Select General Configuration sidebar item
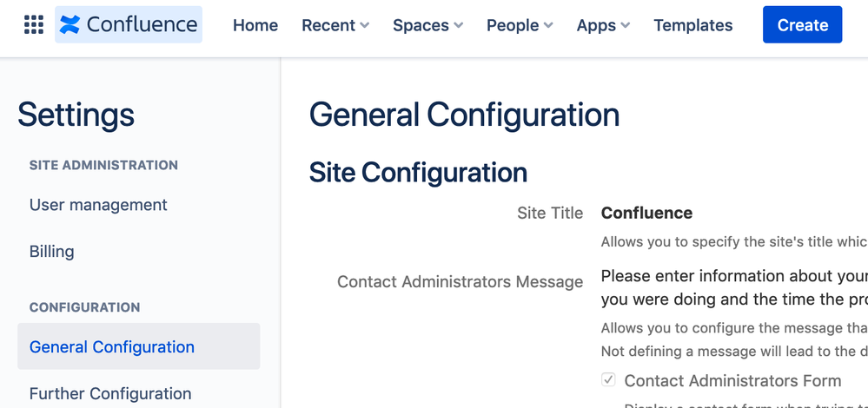Viewport: 868px width, 408px height. coord(138,346)
